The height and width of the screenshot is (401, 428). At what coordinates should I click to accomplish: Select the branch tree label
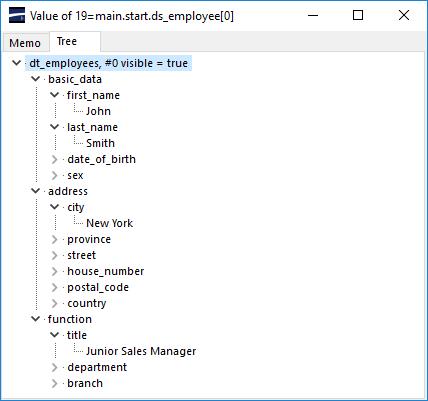pos(85,383)
